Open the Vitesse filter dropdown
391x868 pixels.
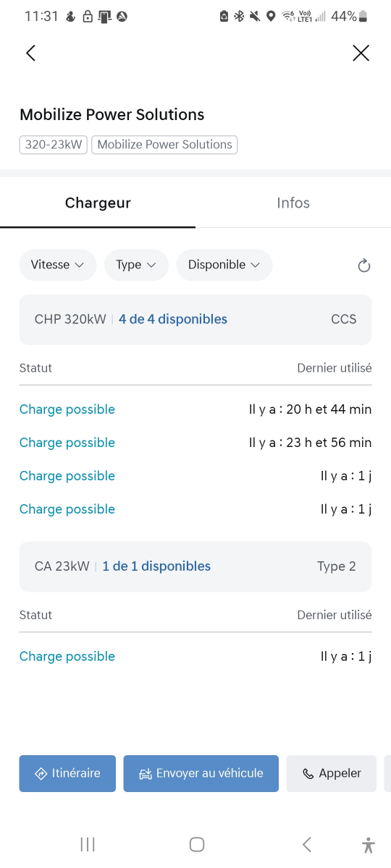coord(58,265)
